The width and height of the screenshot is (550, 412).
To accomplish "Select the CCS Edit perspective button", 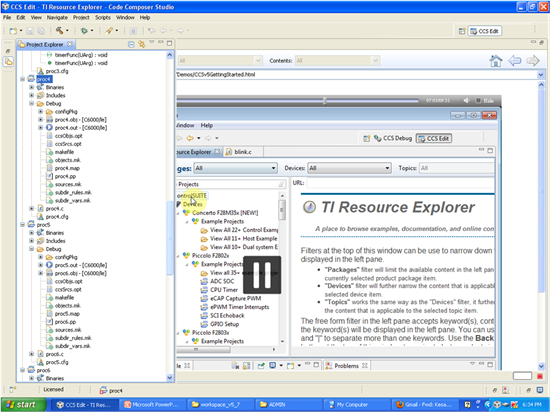I will (x=485, y=31).
